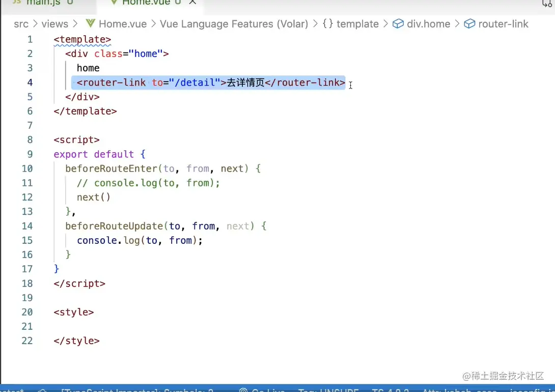The height and width of the screenshot is (392, 555).
Task: Click Go Live in the status bar
Action: point(263,390)
